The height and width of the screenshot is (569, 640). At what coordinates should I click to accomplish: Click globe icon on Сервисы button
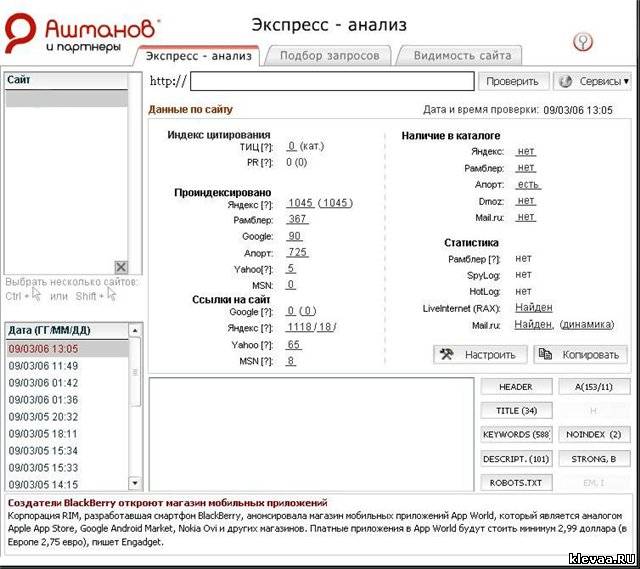click(x=565, y=81)
